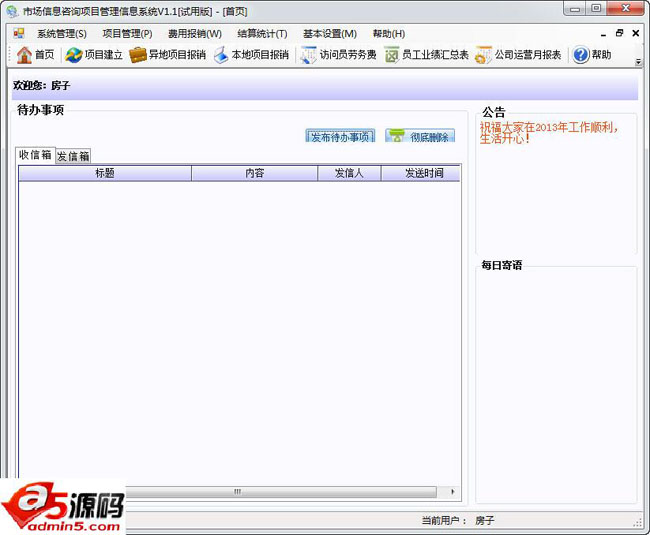Sort by 发送时间 column header

(x=421, y=173)
